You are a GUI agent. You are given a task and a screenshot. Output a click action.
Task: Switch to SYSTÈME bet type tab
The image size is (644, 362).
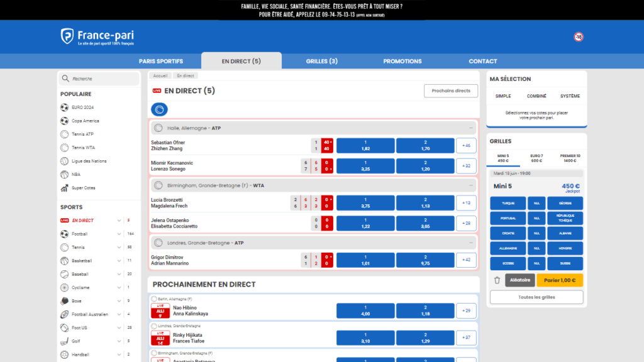click(x=570, y=96)
